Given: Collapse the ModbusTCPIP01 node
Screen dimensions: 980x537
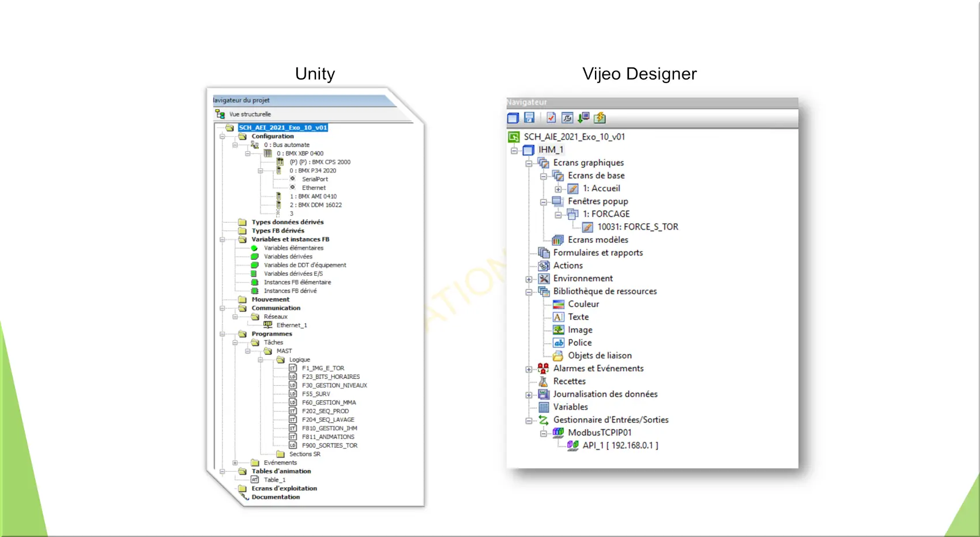Looking at the screenshot, I should pos(543,434).
